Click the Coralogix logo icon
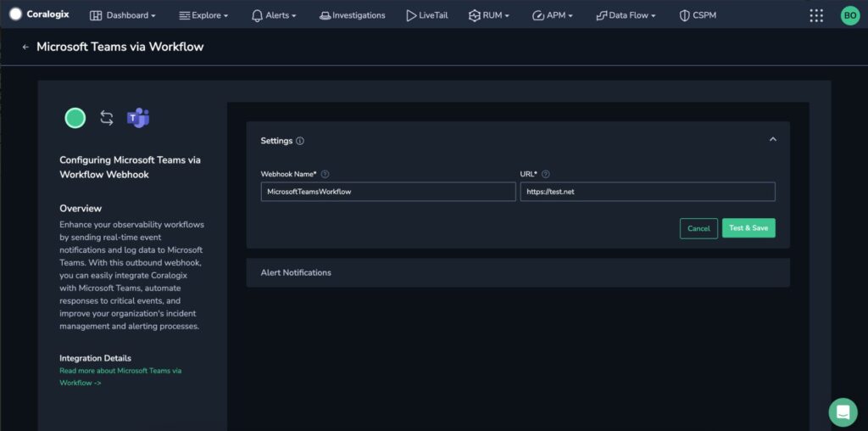This screenshot has height=431, width=868. point(15,14)
